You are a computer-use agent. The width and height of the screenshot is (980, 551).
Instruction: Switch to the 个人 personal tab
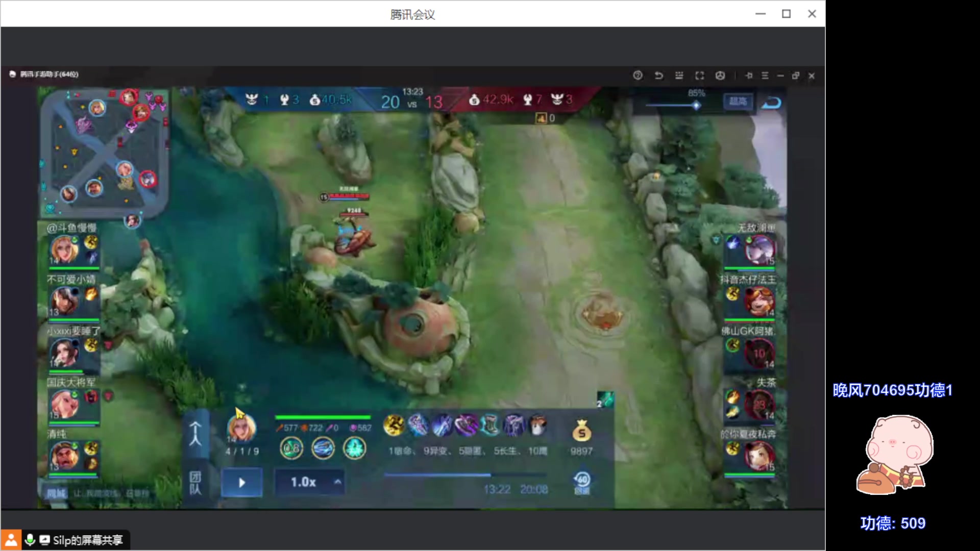pyautogui.click(x=195, y=434)
